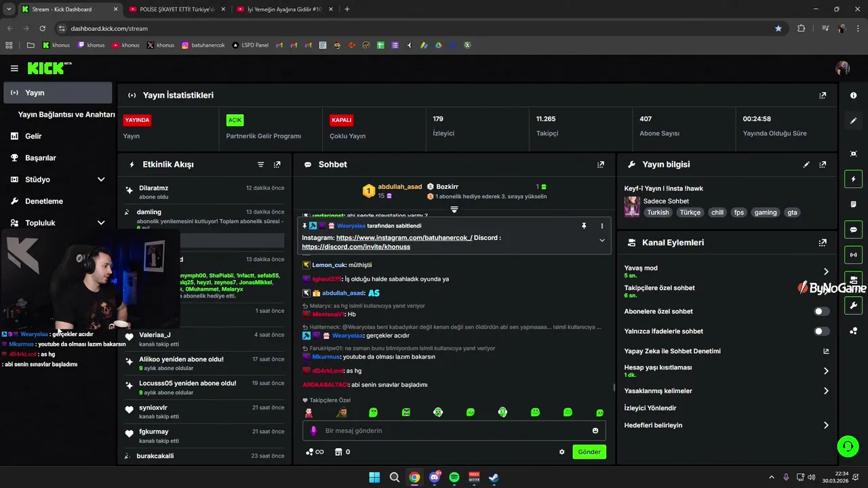Click the chat message list scrollbar
This screenshot has height=488, width=868.
pyautogui.click(x=614, y=388)
